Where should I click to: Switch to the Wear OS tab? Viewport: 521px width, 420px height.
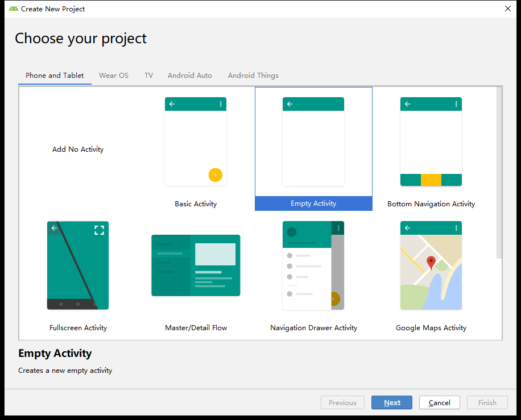(x=114, y=76)
